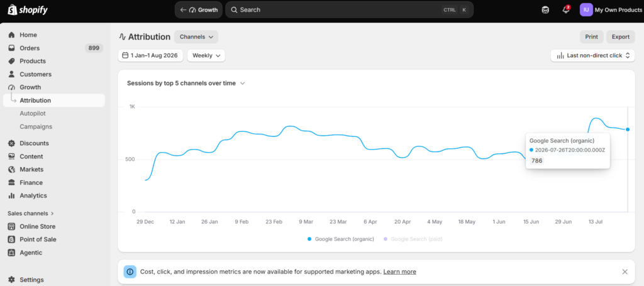Click the Finance bank icon

[11, 182]
